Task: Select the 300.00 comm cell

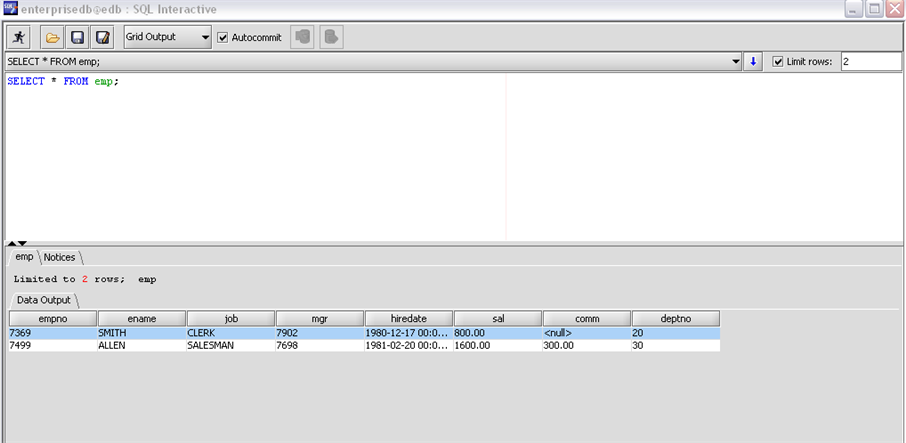Action: [587, 345]
